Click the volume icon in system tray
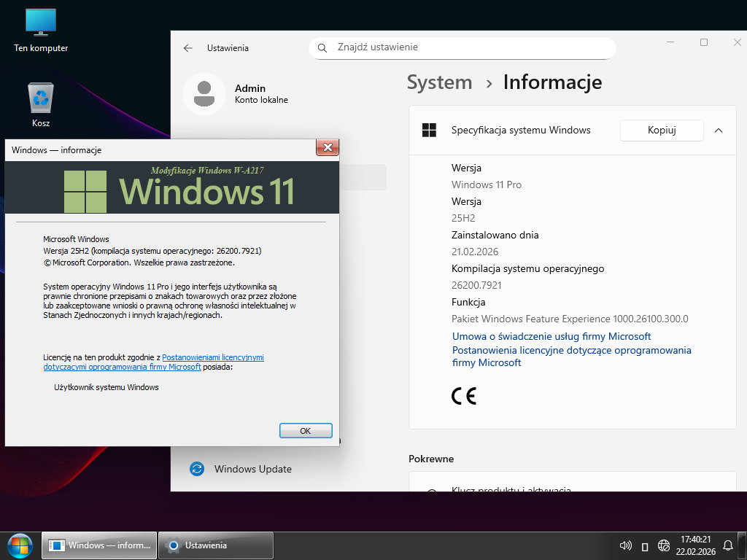Screen dimensions: 747x560 [625, 545]
